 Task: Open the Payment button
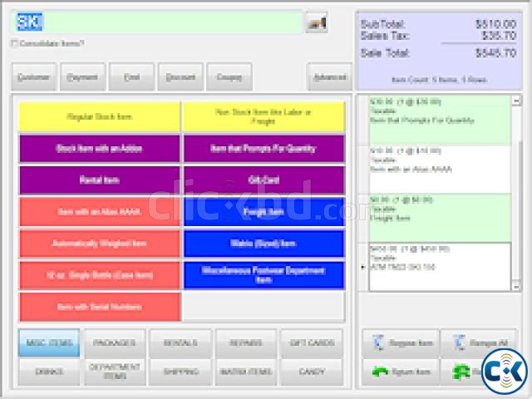pyautogui.click(x=83, y=77)
